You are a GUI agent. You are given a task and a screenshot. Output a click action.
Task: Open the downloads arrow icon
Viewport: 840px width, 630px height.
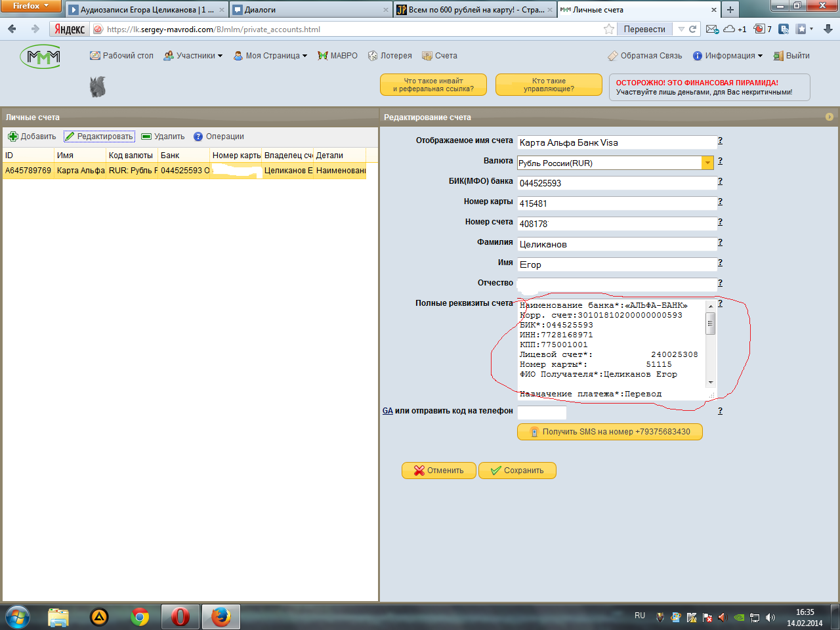(828, 29)
